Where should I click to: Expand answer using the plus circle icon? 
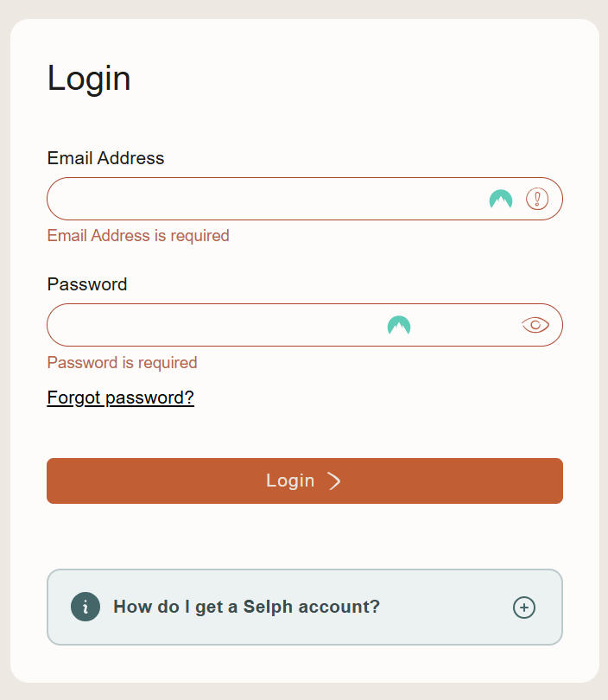point(524,608)
